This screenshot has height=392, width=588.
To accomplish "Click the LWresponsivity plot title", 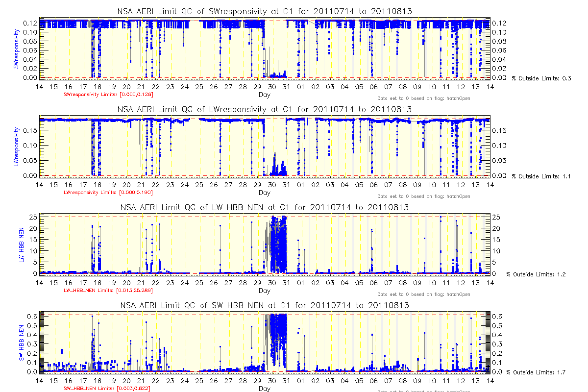I will pyautogui.click(x=264, y=109).
